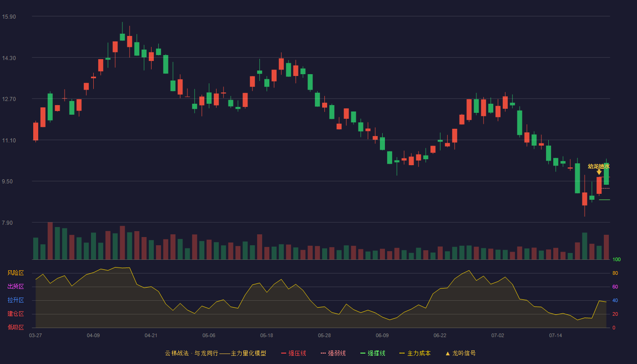
Task: Click the 15.90 price axis label
Action: (x=9, y=17)
